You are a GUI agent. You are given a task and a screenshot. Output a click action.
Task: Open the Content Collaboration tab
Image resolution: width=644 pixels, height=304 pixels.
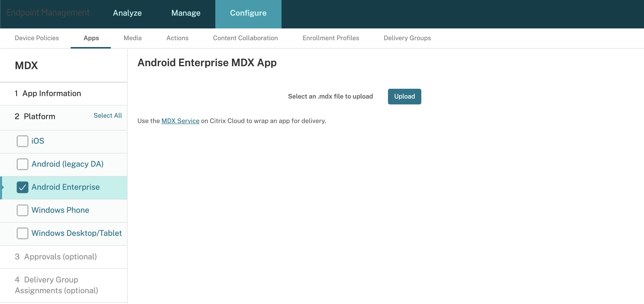pyautogui.click(x=245, y=38)
